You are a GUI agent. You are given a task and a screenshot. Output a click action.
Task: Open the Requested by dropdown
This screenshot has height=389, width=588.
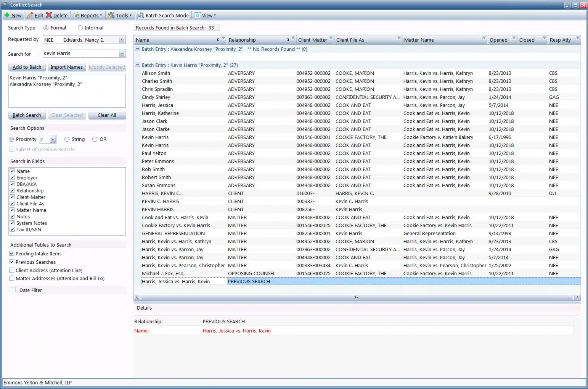click(x=122, y=40)
